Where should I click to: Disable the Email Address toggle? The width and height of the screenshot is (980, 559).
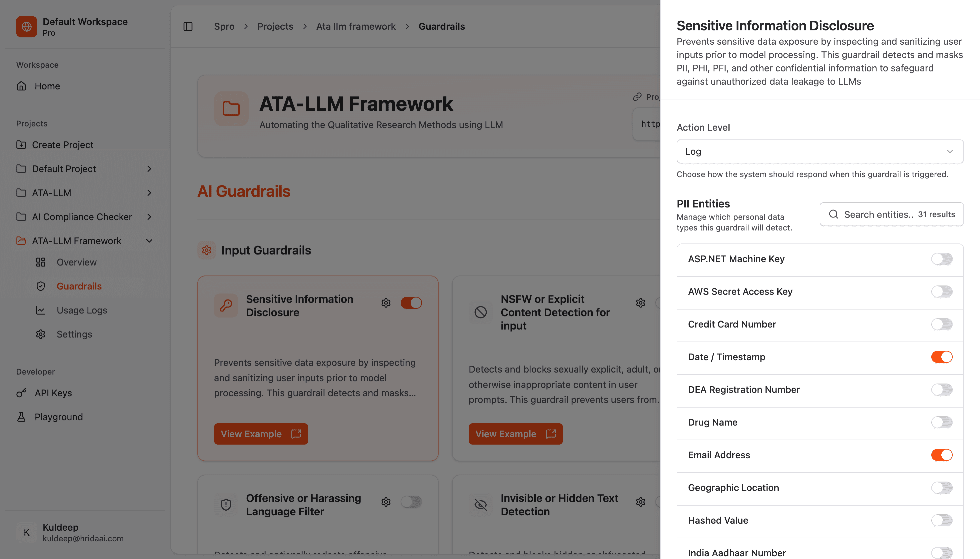941,455
